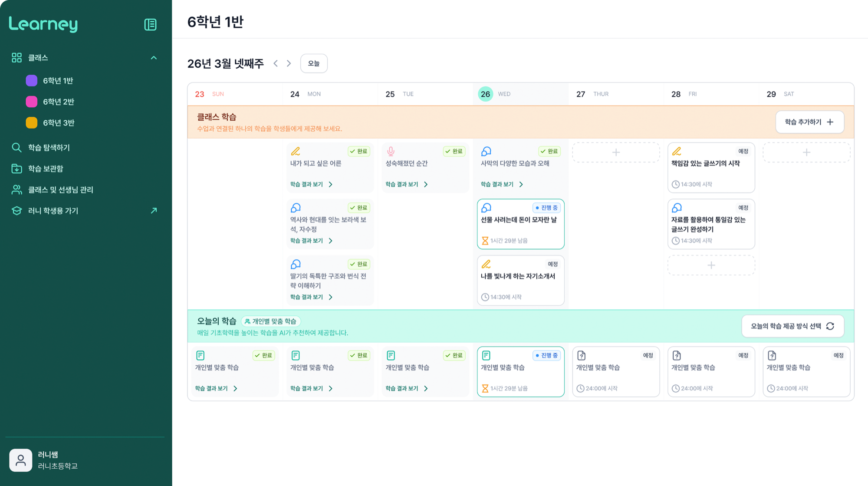Click the 학습 추가하기 button
Viewport: 868px width, 486px height.
click(x=809, y=122)
